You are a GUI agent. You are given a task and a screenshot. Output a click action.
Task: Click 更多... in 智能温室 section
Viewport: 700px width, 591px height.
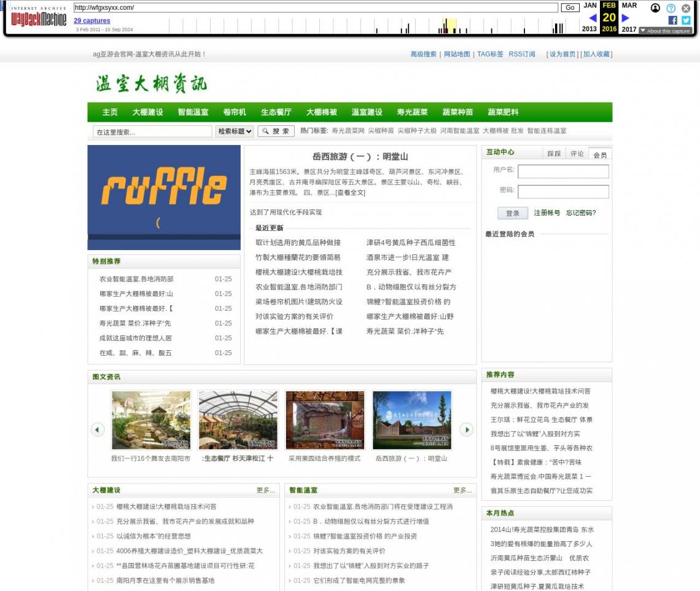462,490
